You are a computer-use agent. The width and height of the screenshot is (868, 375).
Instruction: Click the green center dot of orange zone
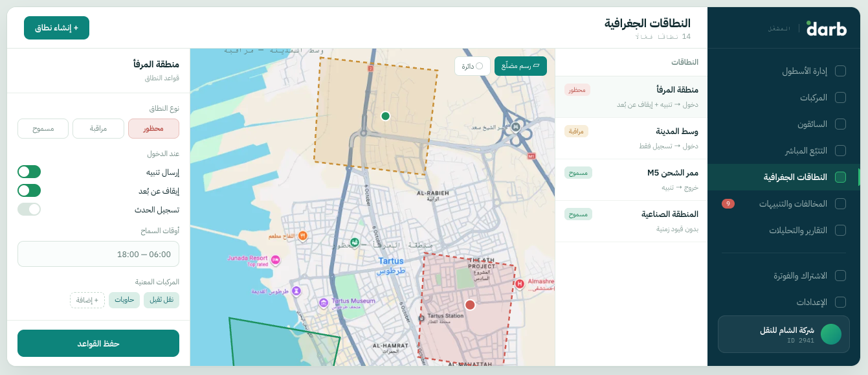point(385,116)
